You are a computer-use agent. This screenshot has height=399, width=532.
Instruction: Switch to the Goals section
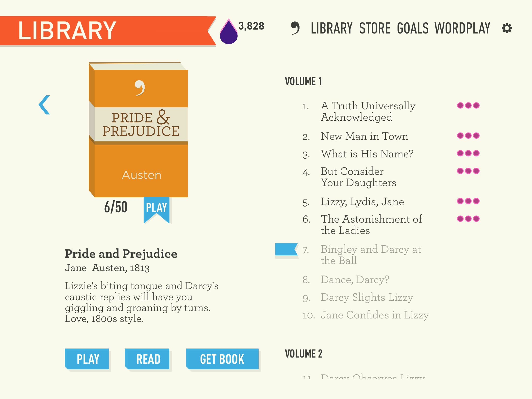413,28
